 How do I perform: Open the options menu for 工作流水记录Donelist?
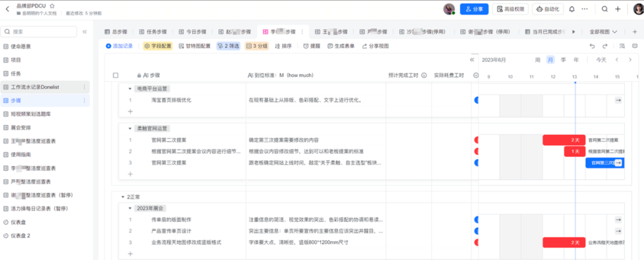(85, 87)
